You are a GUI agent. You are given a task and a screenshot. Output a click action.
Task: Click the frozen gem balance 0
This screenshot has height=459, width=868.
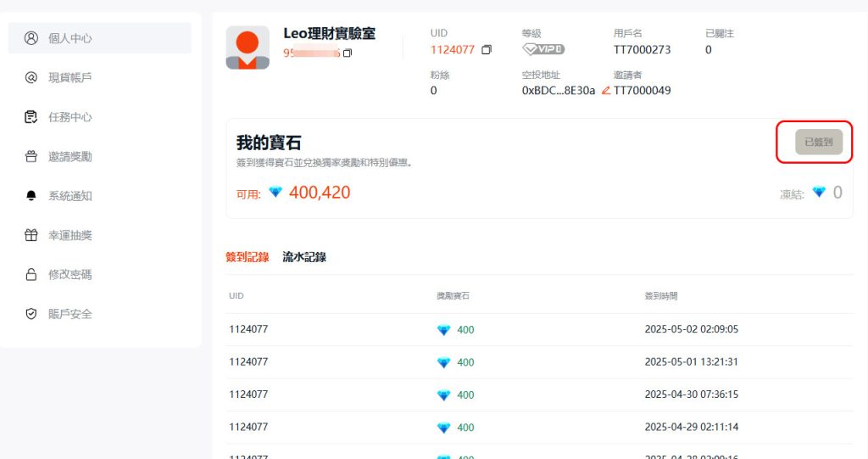tap(837, 193)
